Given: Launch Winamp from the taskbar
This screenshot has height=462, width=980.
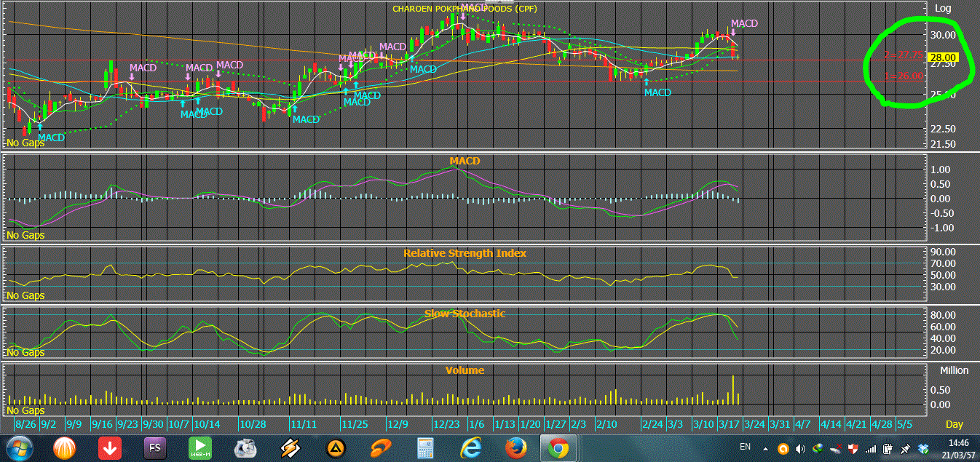Looking at the screenshot, I should (x=290, y=448).
